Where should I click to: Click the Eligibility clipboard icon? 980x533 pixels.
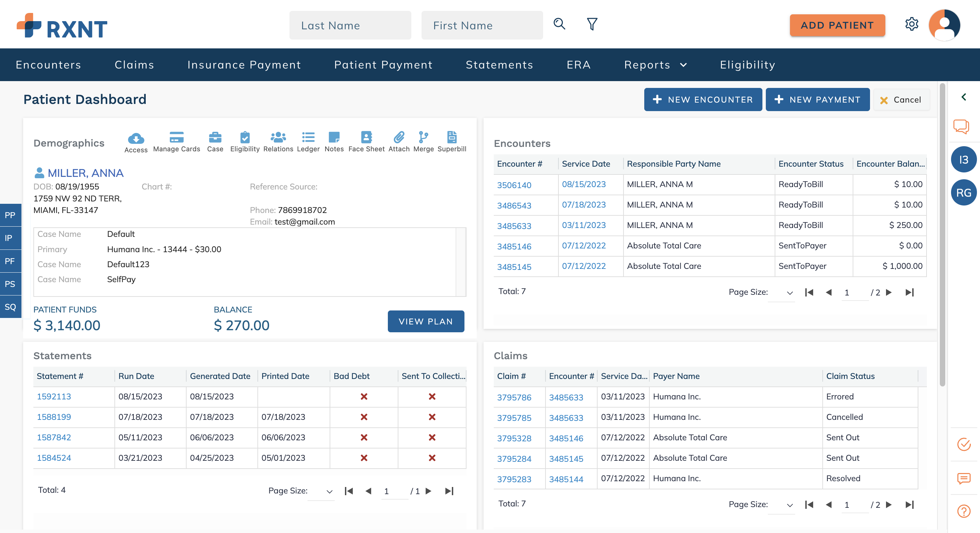pos(244,138)
